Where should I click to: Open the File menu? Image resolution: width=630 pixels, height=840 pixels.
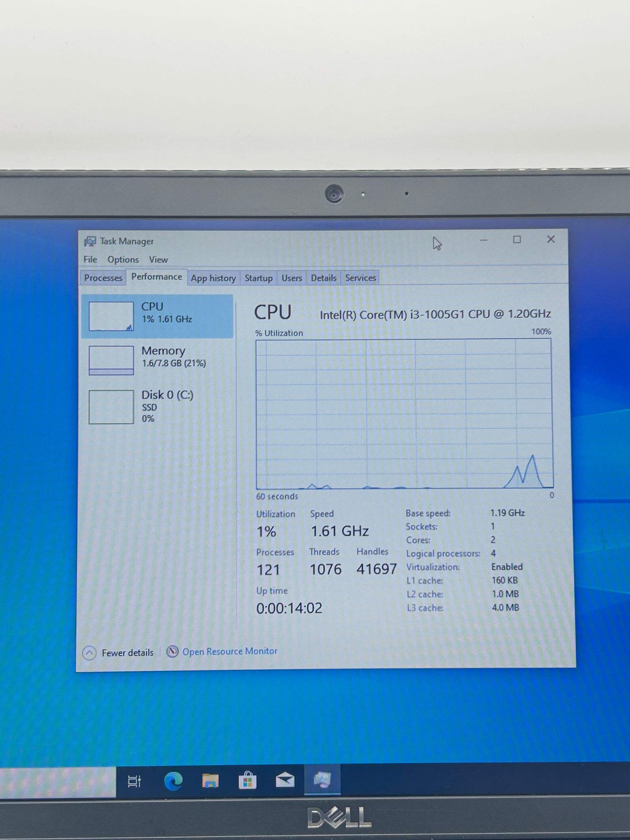point(90,259)
